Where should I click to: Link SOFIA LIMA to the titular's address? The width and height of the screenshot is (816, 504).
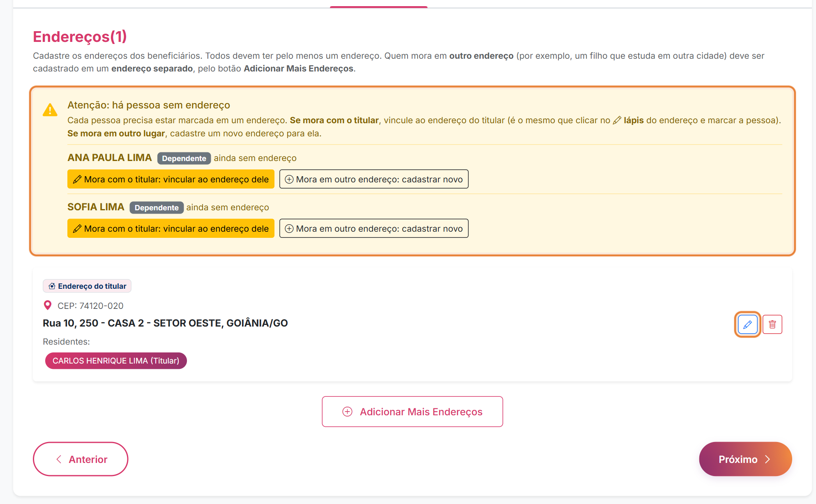point(171,228)
